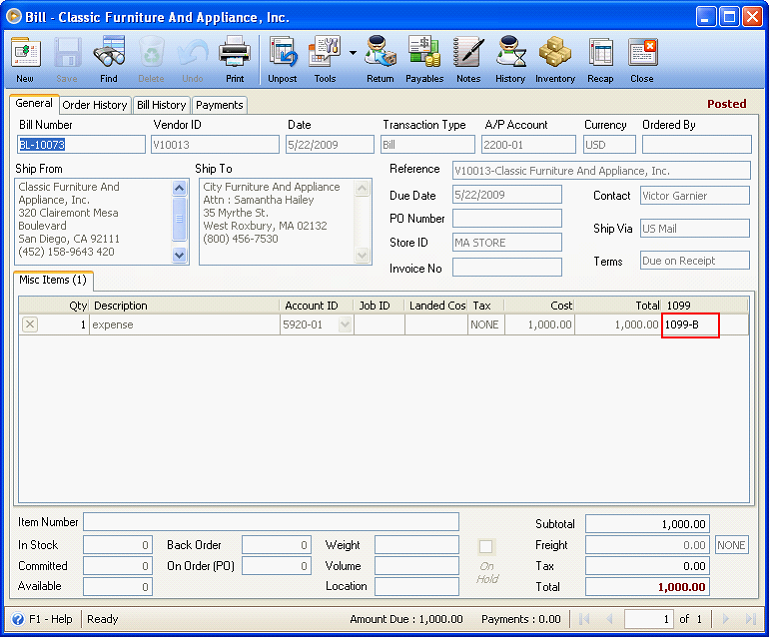This screenshot has height=638, width=770.
Task: Toggle the On Hold checkbox
Action: [486, 547]
